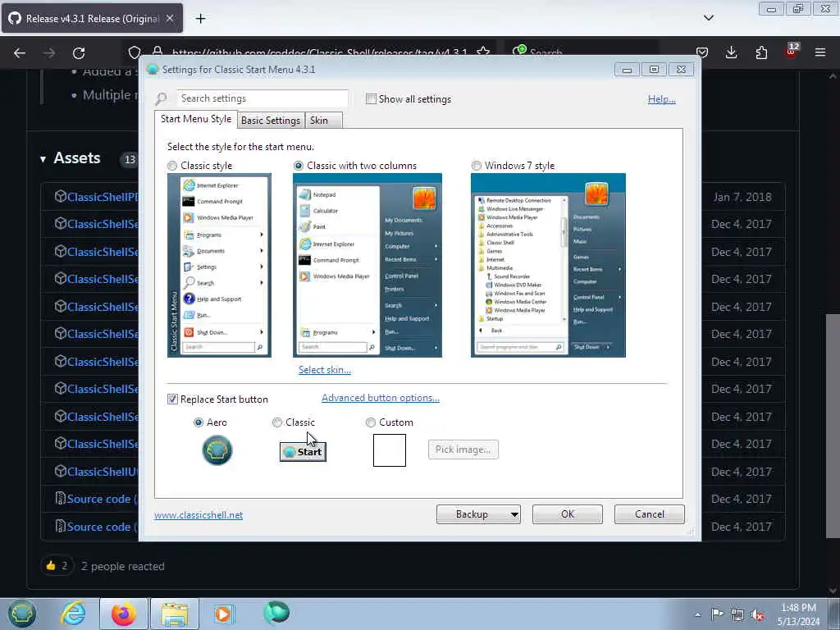
Task: Click the two columns menu preview thumbnail
Action: pos(367,265)
